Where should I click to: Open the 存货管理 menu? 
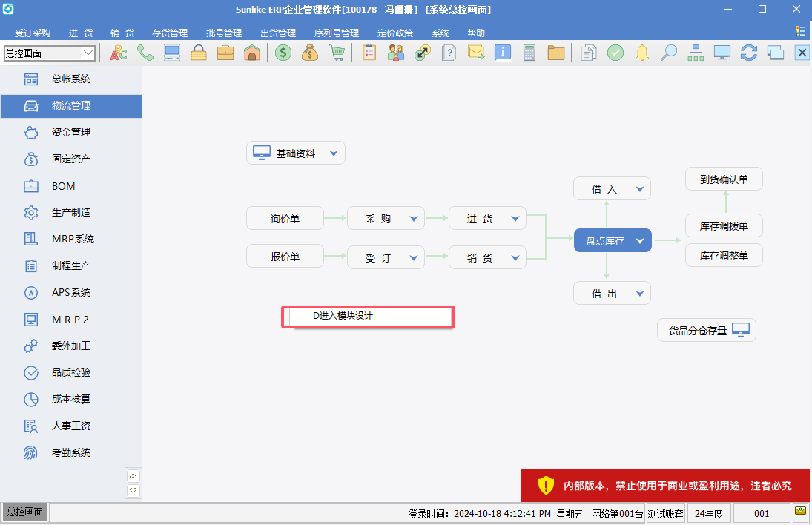[x=170, y=33]
